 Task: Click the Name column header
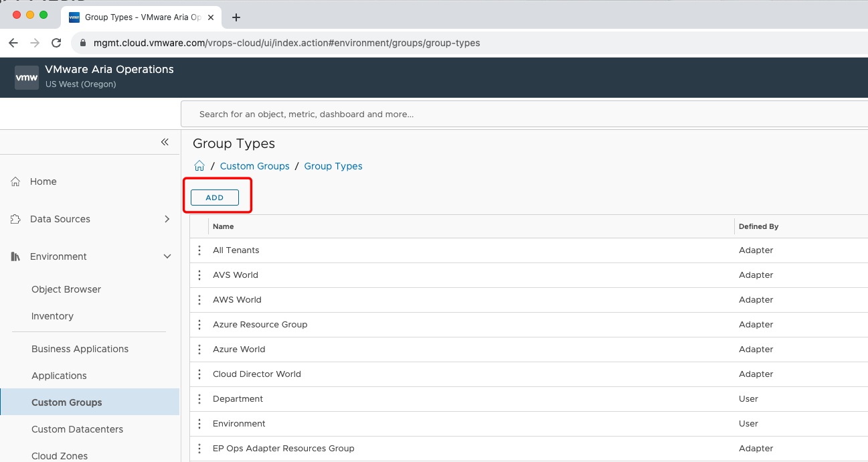(x=223, y=226)
